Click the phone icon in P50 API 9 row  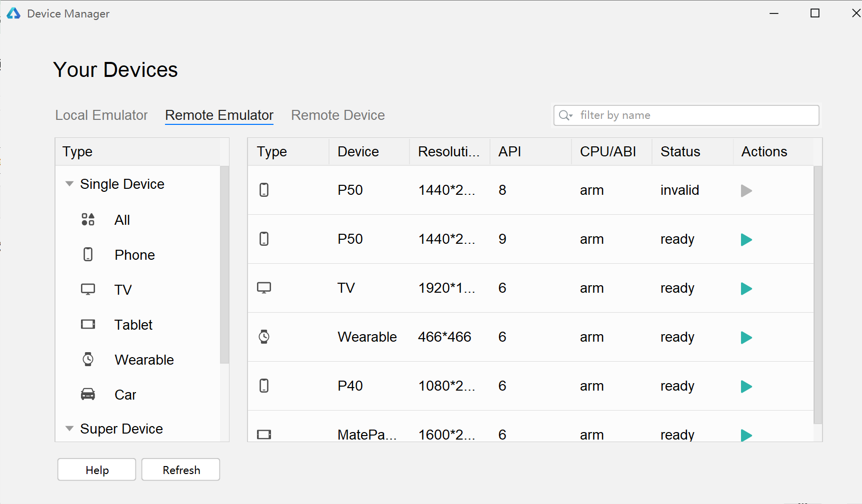(264, 239)
